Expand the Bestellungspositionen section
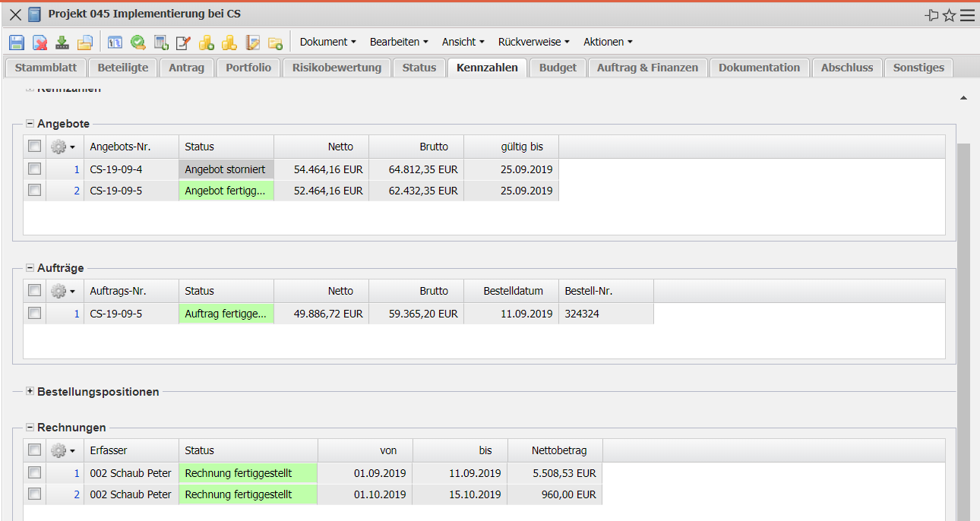This screenshot has height=521, width=980. click(30, 392)
